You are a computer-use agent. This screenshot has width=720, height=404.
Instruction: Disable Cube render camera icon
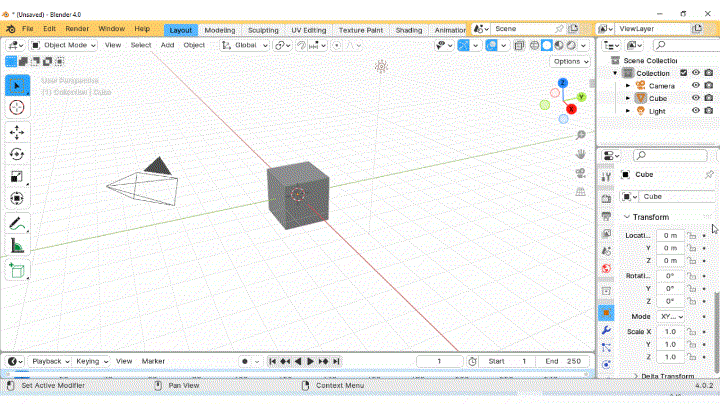[x=709, y=98]
